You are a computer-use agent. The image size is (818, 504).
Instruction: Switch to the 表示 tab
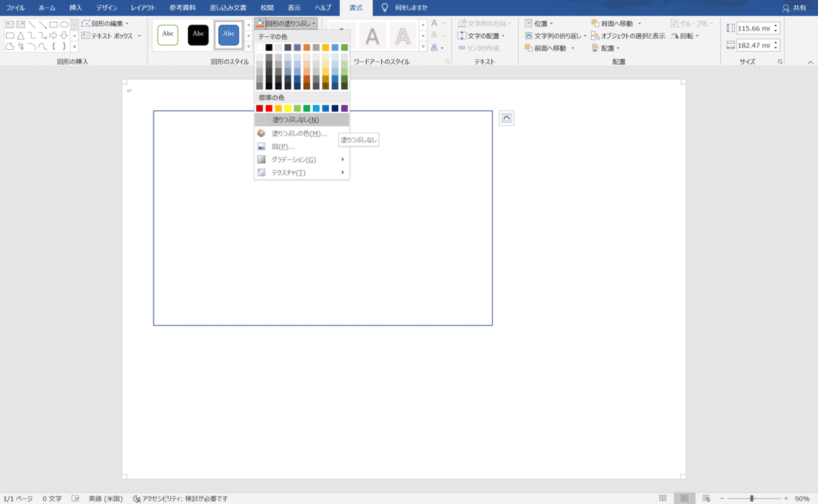(294, 7)
